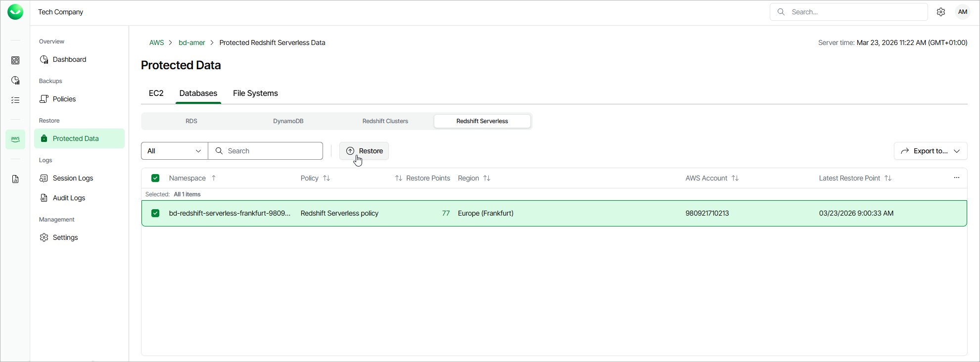The height and width of the screenshot is (362, 980).
Task: Sort the table by Policy column
Action: (315, 178)
